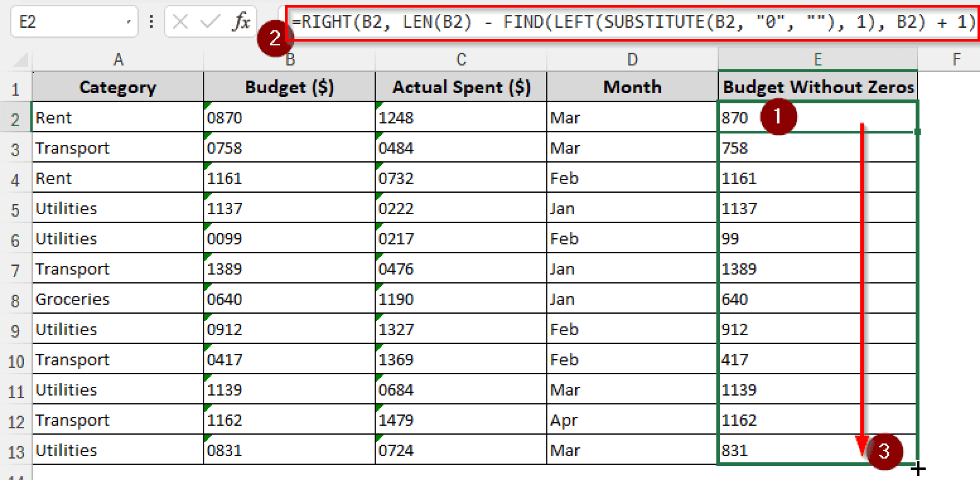Select row 6 header
The image size is (980, 480).
coord(15,240)
